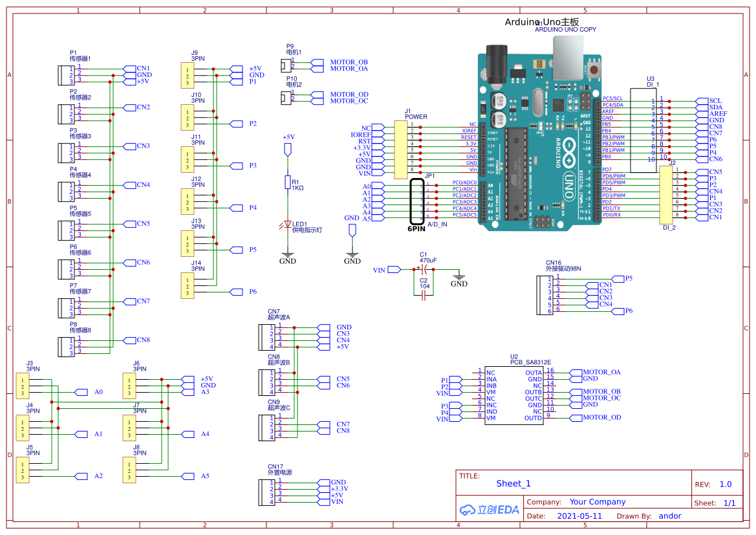Select the J8 3PIN header
The width and height of the screenshot is (756, 535).
pyautogui.click(x=129, y=470)
